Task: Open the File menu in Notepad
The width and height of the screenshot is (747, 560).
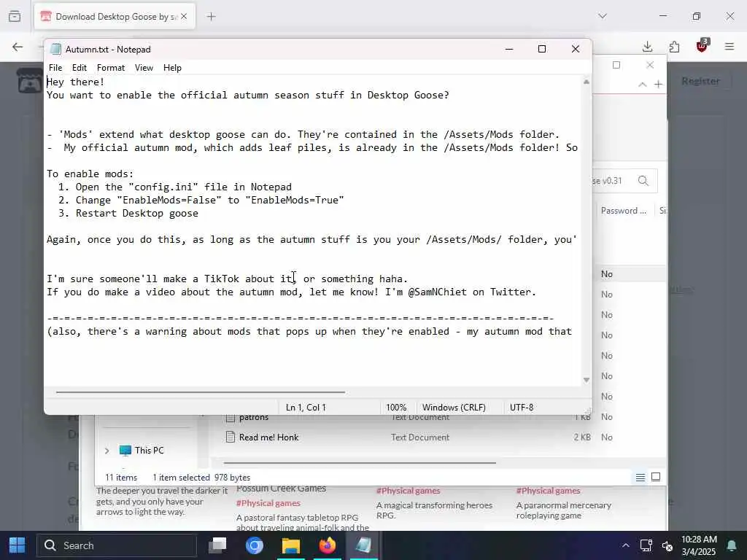Action: (55, 68)
